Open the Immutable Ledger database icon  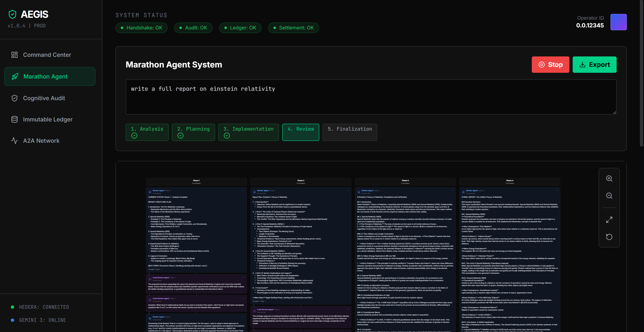coord(15,119)
